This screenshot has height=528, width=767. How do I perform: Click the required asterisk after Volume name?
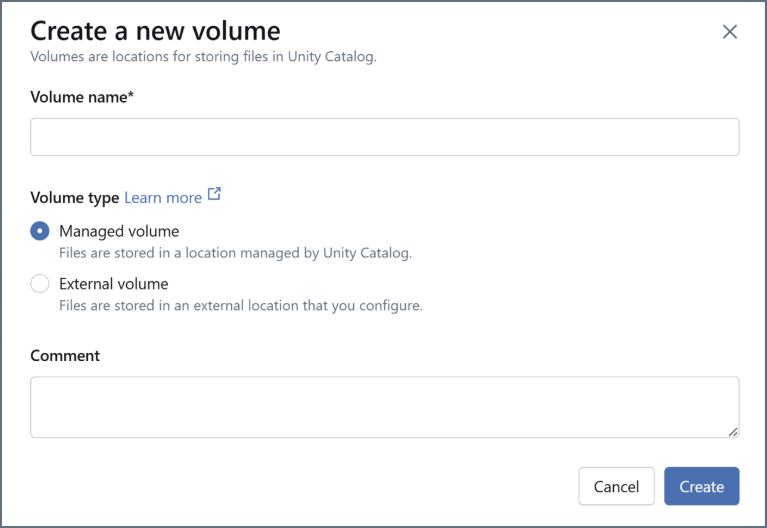tap(131, 96)
